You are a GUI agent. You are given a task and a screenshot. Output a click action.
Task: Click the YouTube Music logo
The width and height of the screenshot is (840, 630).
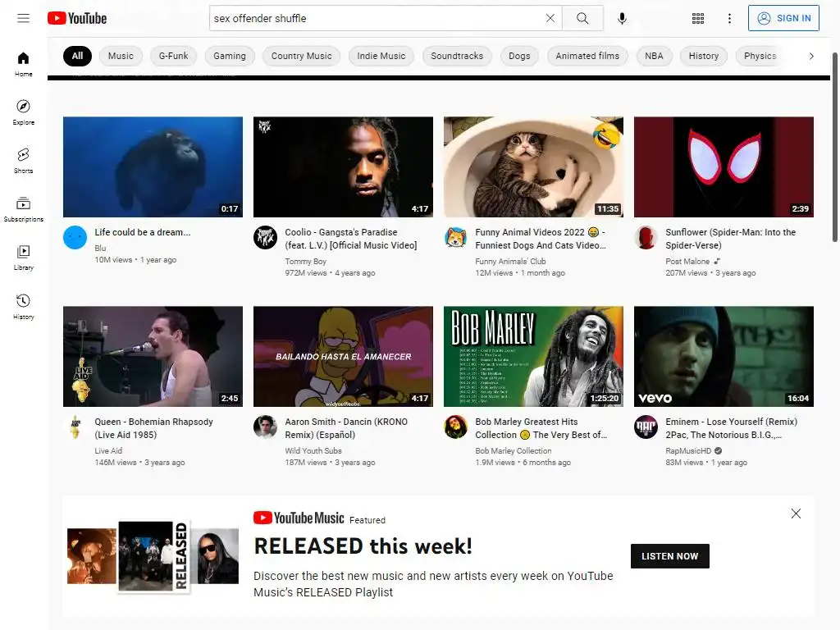[299, 518]
